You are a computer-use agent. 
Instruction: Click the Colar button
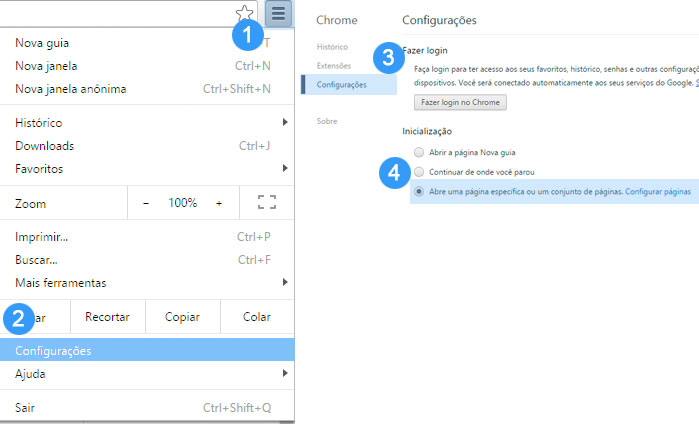tap(257, 317)
